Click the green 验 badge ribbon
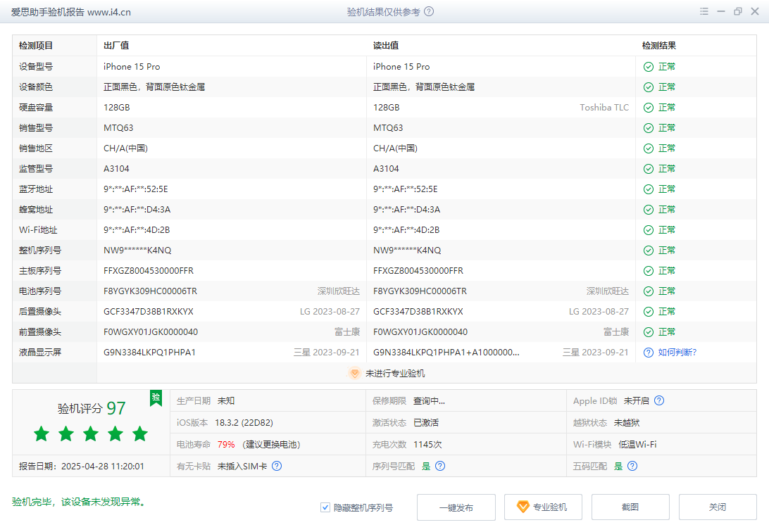 pyautogui.click(x=156, y=398)
